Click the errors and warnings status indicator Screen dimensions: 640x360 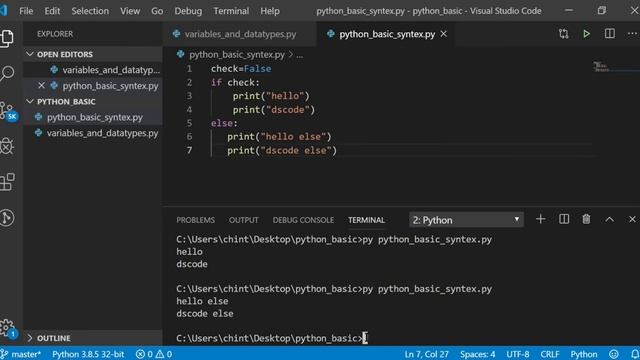[154, 354]
